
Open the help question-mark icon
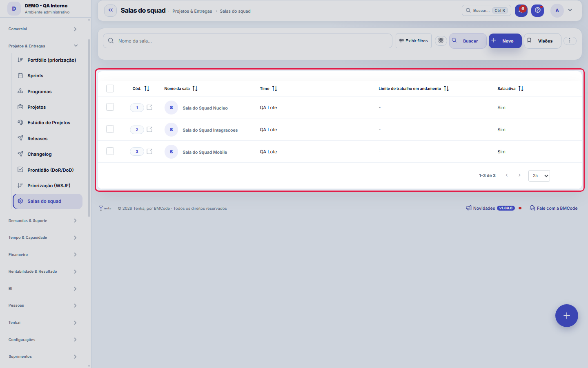pyautogui.click(x=537, y=10)
